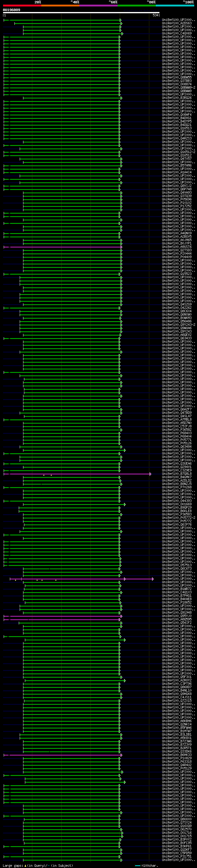Image resolution: width=197 pixels, height=868 pixels.
Task: Select the UniRef100_B0JYP1 label
Action: tap(177, 244)
